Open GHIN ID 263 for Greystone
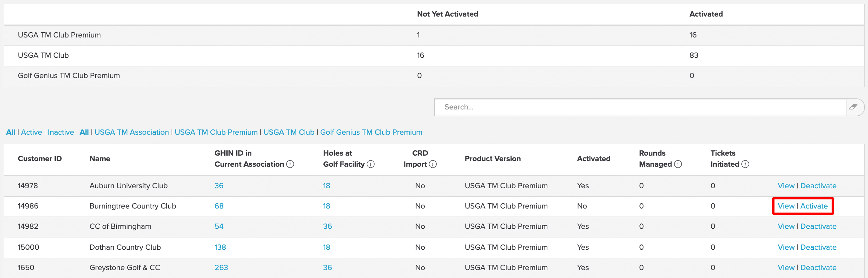This screenshot has height=278, width=868. click(x=221, y=268)
